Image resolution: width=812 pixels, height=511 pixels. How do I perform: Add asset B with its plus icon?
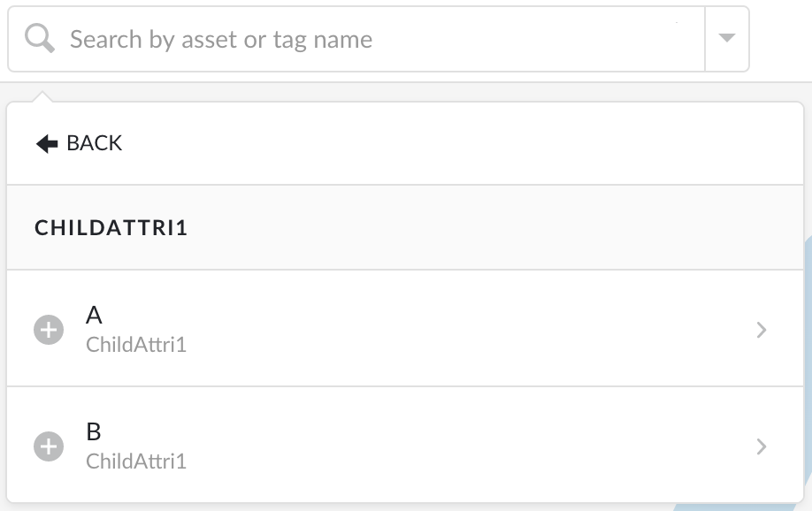[49, 446]
